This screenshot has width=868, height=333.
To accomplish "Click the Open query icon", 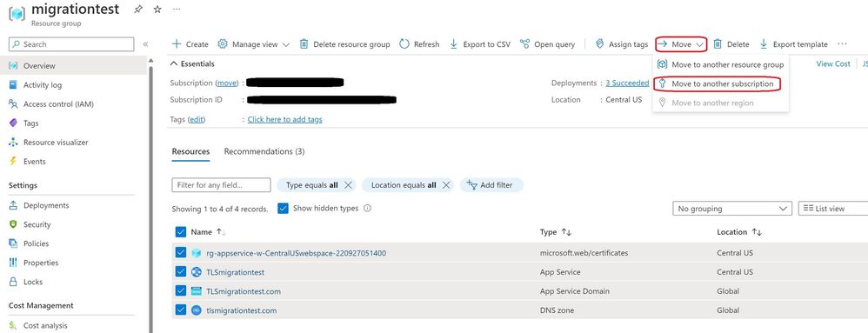I will (524, 44).
